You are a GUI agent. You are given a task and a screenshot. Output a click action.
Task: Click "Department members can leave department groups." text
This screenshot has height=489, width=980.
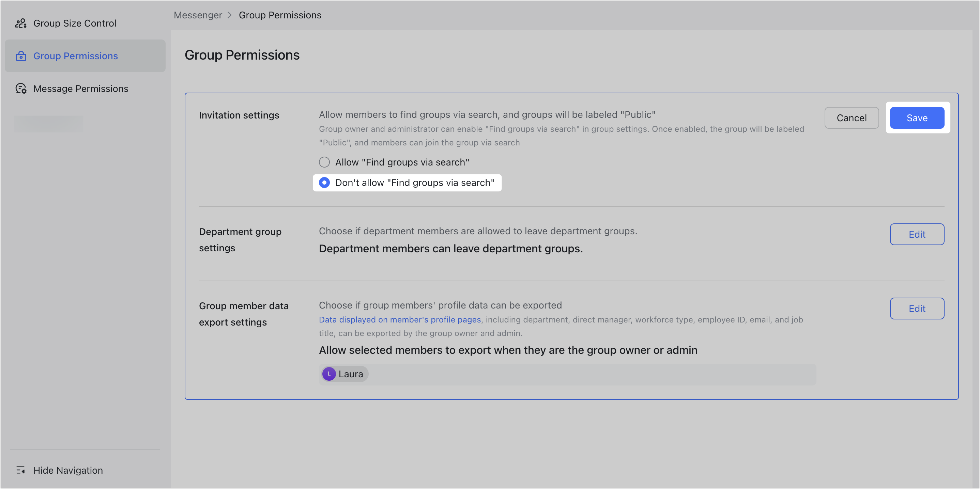tap(451, 249)
